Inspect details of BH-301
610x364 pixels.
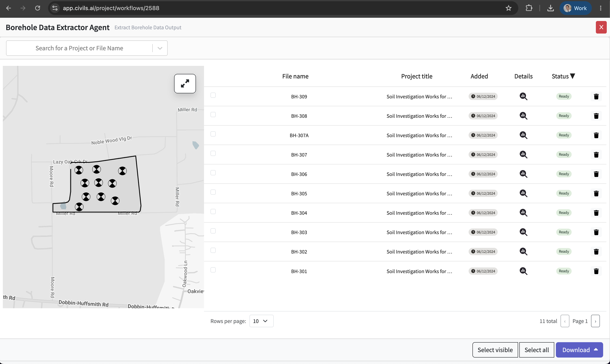click(523, 271)
